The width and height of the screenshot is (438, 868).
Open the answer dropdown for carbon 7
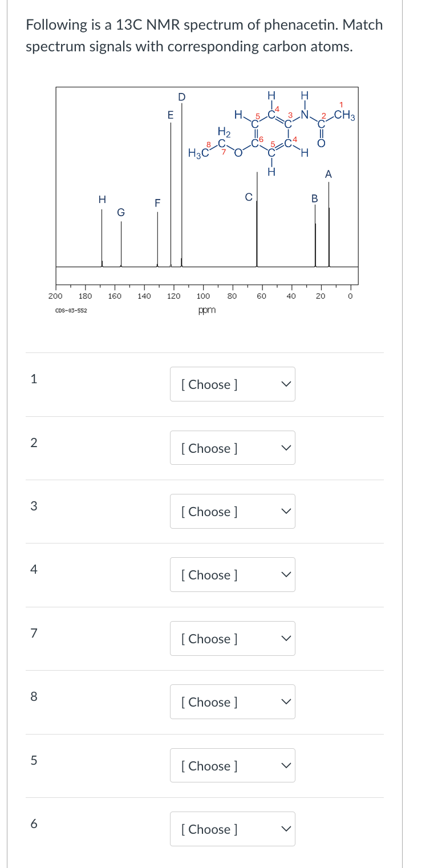tap(232, 638)
